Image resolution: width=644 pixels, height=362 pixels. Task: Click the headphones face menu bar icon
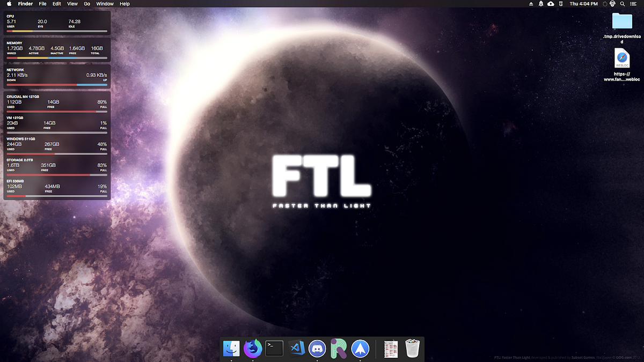612,4
